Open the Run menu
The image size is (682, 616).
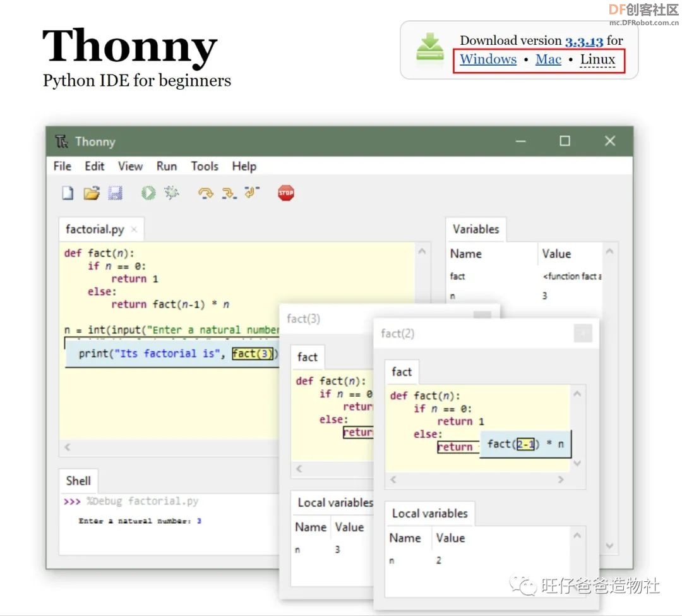coord(167,166)
